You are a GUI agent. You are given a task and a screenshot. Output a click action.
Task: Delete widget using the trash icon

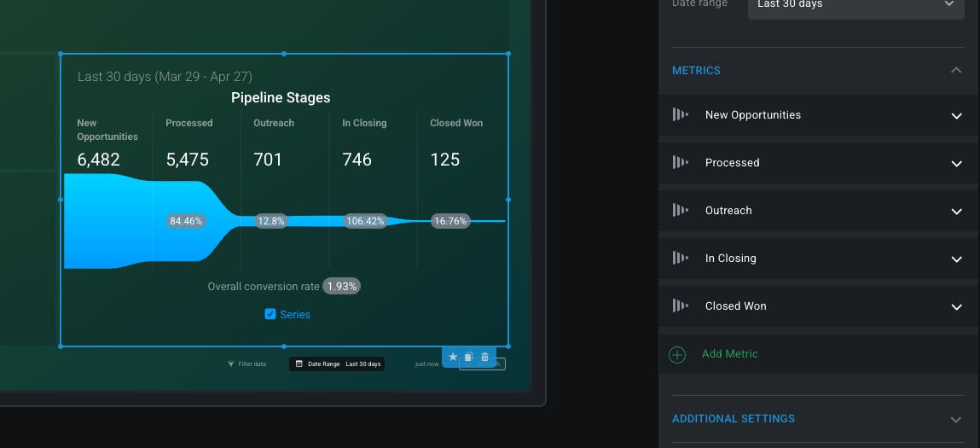[484, 357]
